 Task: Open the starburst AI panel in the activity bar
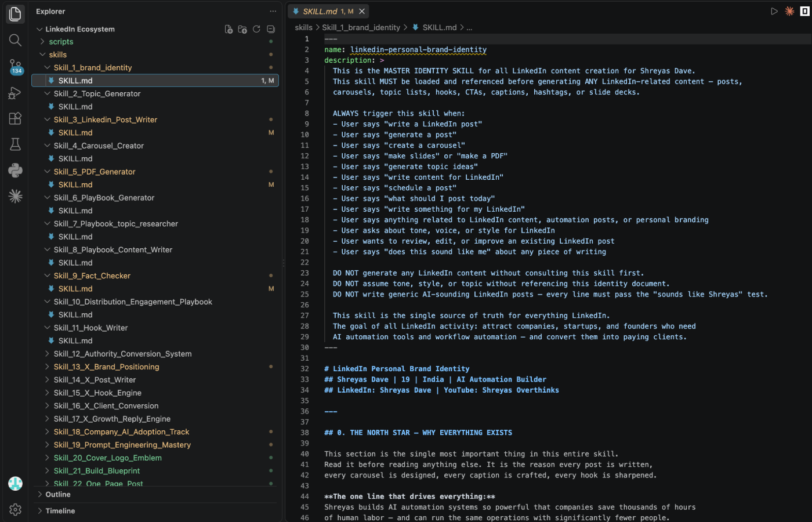click(x=16, y=196)
